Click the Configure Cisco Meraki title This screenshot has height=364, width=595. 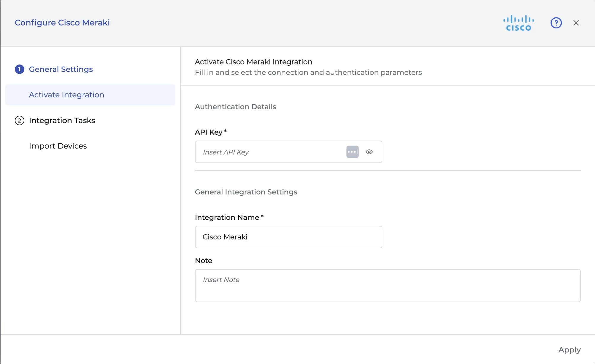coord(62,23)
